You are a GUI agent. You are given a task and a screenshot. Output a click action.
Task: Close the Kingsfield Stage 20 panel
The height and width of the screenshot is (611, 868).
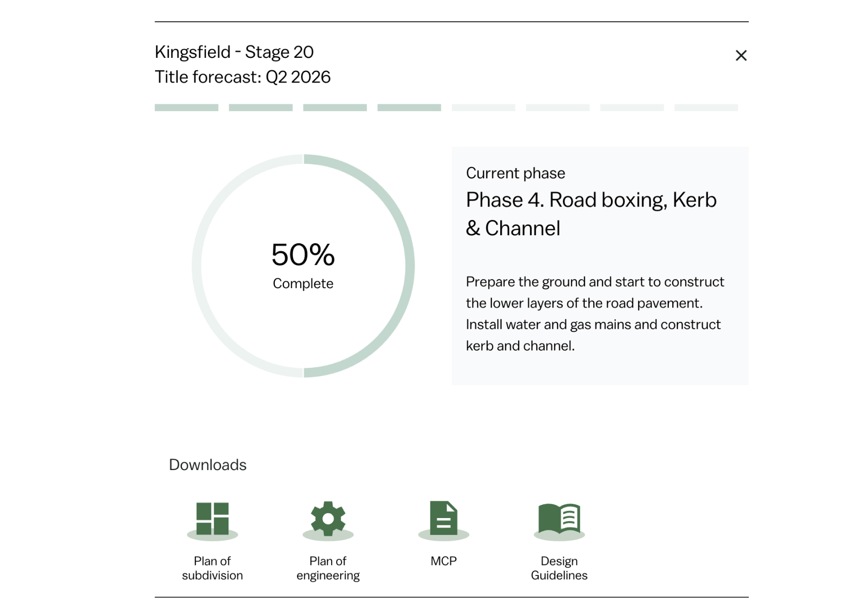[x=740, y=55]
